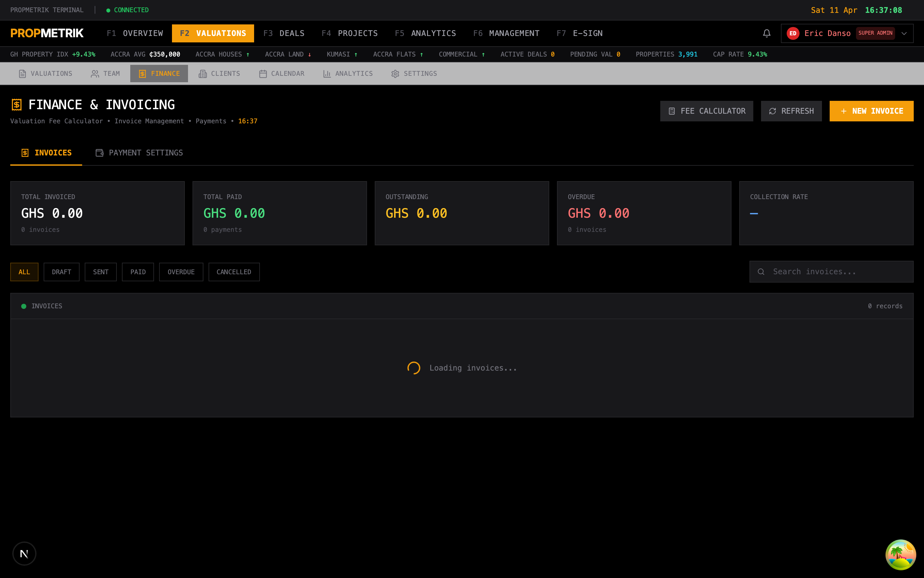The width and height of the screenshot is (924, 578).
Task: Select the Finance sub-tab
Action: pyautogui.click(x=159, y=74)
